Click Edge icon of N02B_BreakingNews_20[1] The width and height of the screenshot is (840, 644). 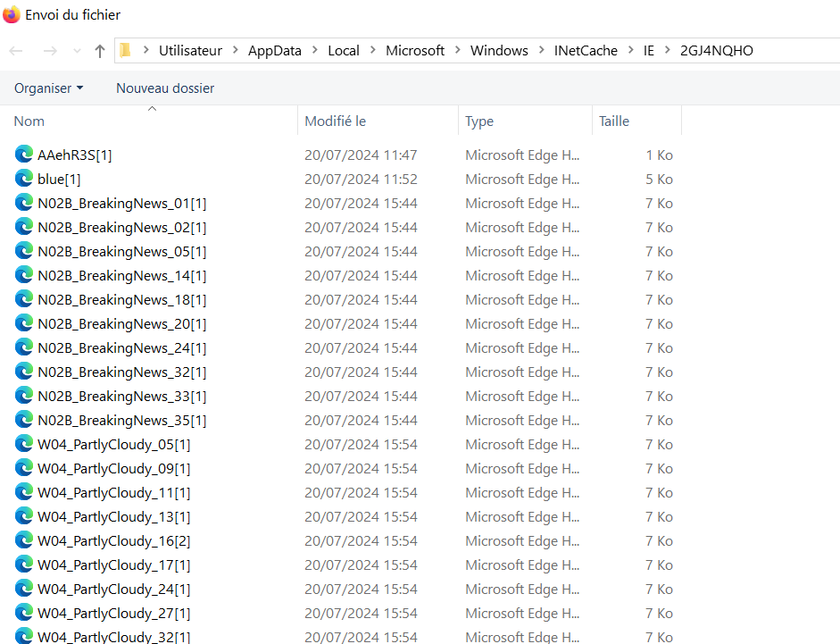tap(24, 323)
